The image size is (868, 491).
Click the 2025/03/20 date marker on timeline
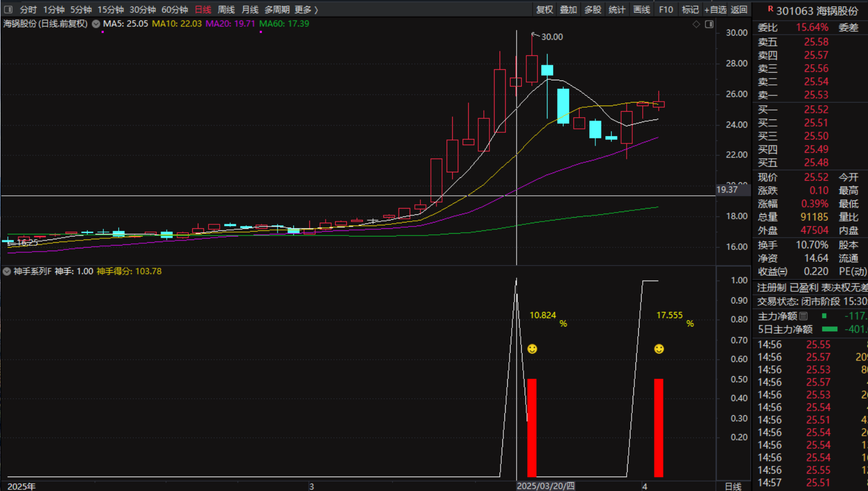[545, 486]
